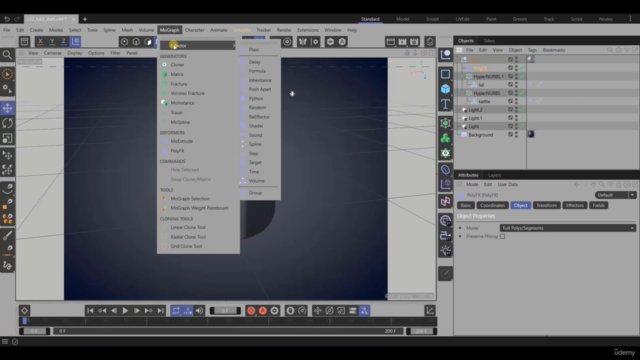Click the Undo arrow icon
Image resolution: width=640 pixels, height=360 pixels.
tap(7, 19)
